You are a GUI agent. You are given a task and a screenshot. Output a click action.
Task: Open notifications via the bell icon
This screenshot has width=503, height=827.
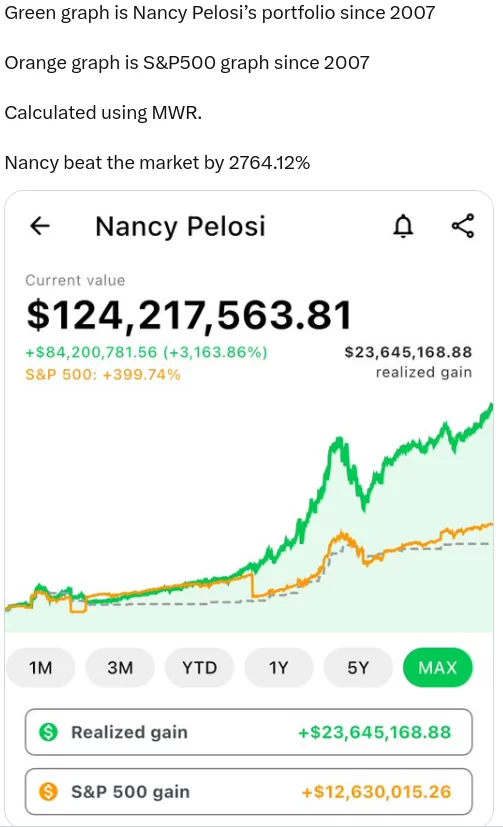(x=403, y=226)
